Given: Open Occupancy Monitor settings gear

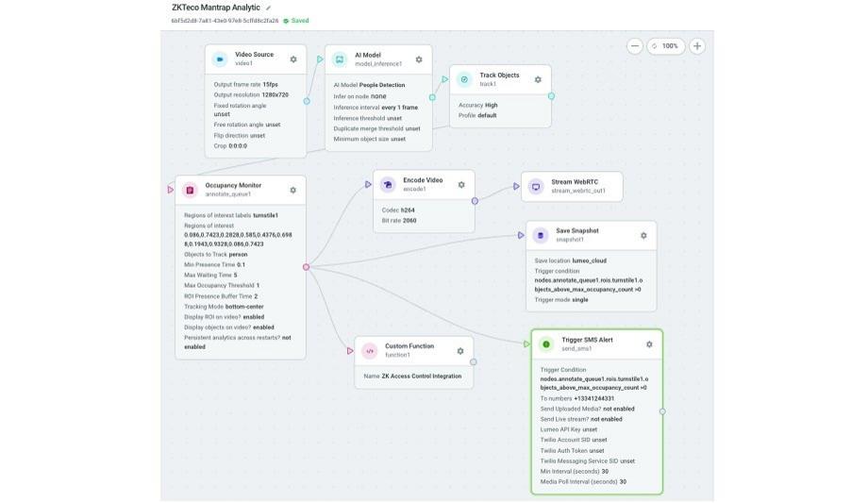Looking at the screenshot, I should coord(293,190).
